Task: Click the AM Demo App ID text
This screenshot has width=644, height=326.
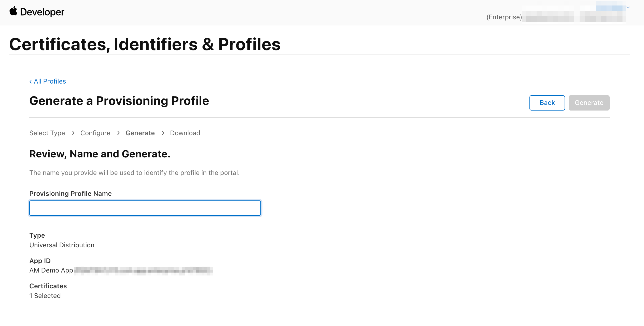Action: pos(51,270)
